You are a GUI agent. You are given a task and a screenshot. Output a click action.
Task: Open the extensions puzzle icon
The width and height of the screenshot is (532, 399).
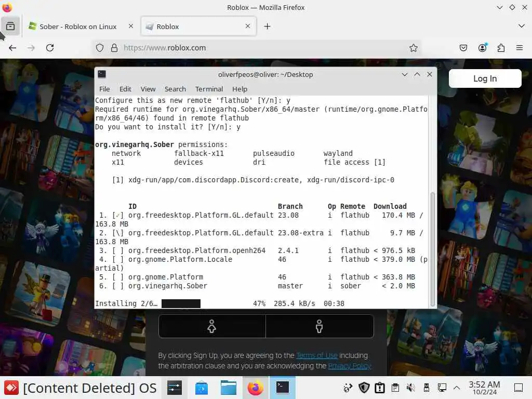(x=501, y=48)
